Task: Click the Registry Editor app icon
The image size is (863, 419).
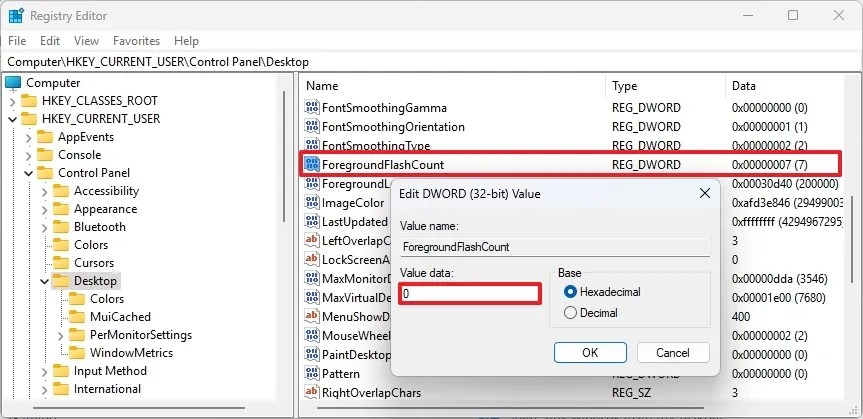Action: (15, 15)
